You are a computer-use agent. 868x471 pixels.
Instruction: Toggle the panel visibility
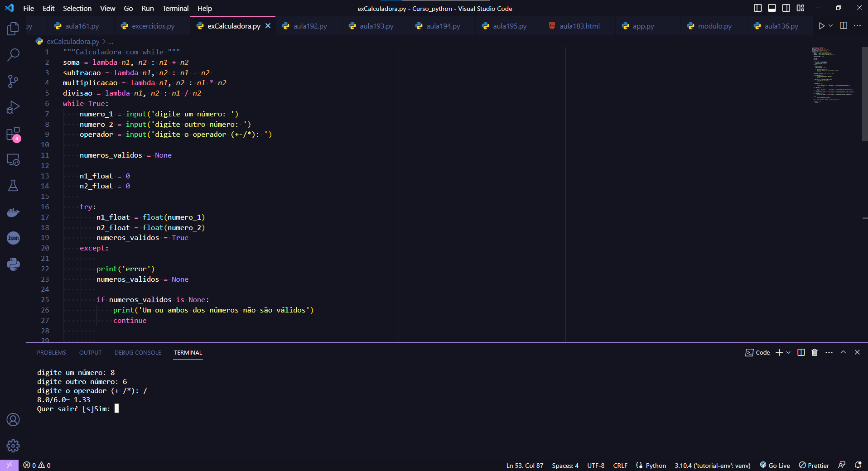tap(772, 8)
